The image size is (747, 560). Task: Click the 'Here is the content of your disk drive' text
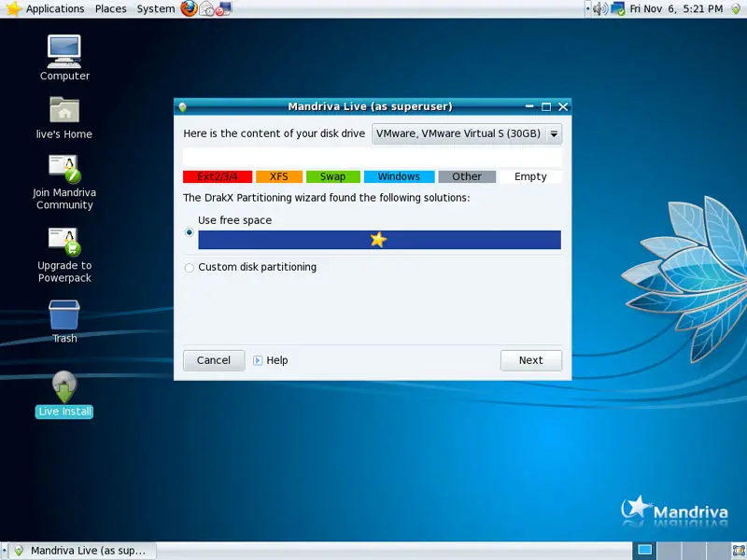(274, 133)
